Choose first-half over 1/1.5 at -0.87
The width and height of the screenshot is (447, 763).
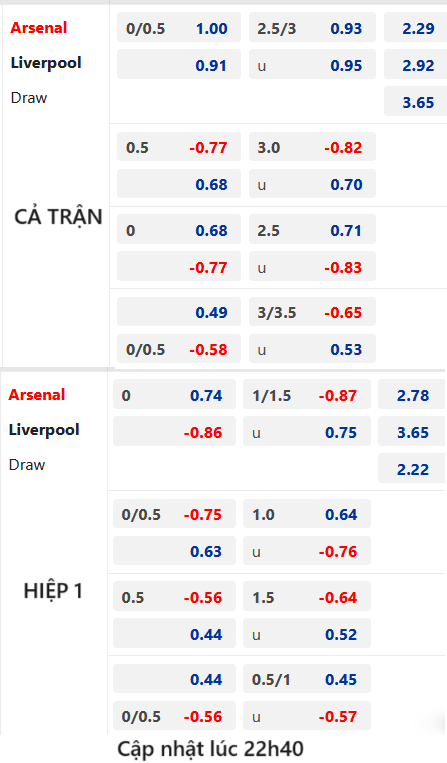click(307, 394)
